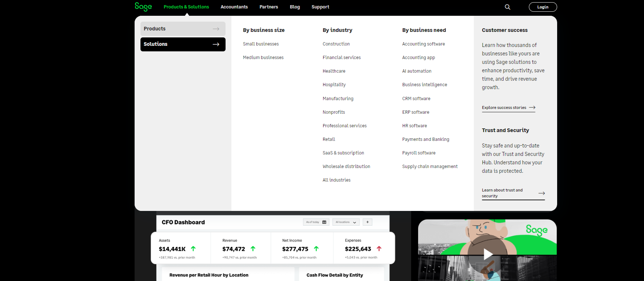The height and width of the screenshot is (281, 644).
Task: Open the Products submenu
Action: pyautogui.click(x=183, y=29)
